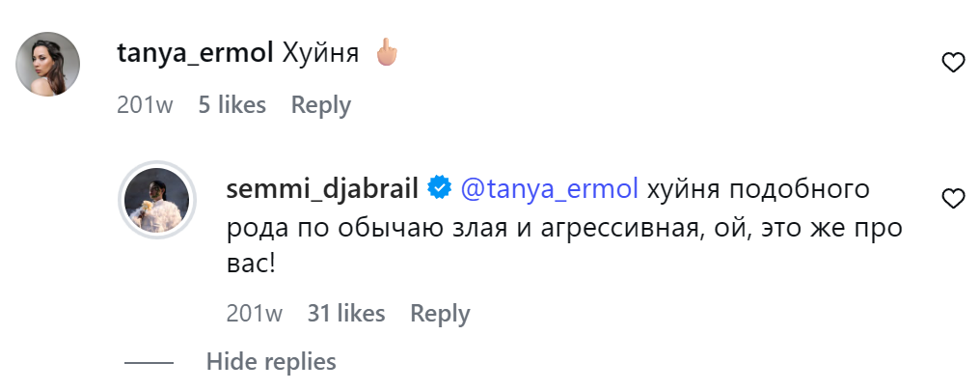
Task: Click the dash line beside Hide replies
Action: [x=149, y=363]
